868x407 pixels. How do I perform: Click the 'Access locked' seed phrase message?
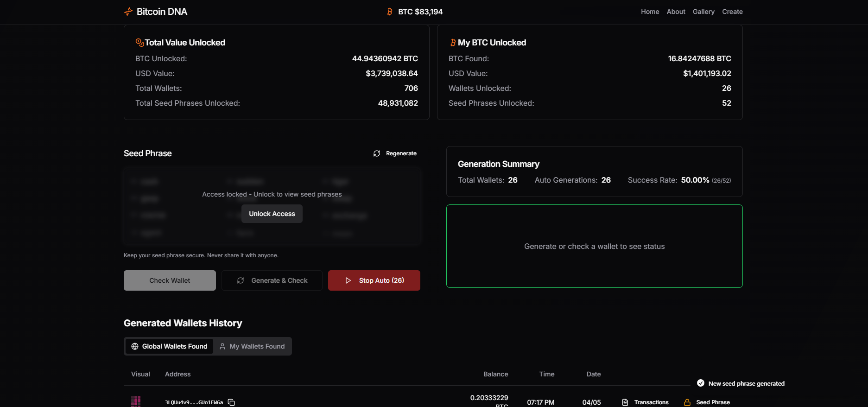coord(272,194)
